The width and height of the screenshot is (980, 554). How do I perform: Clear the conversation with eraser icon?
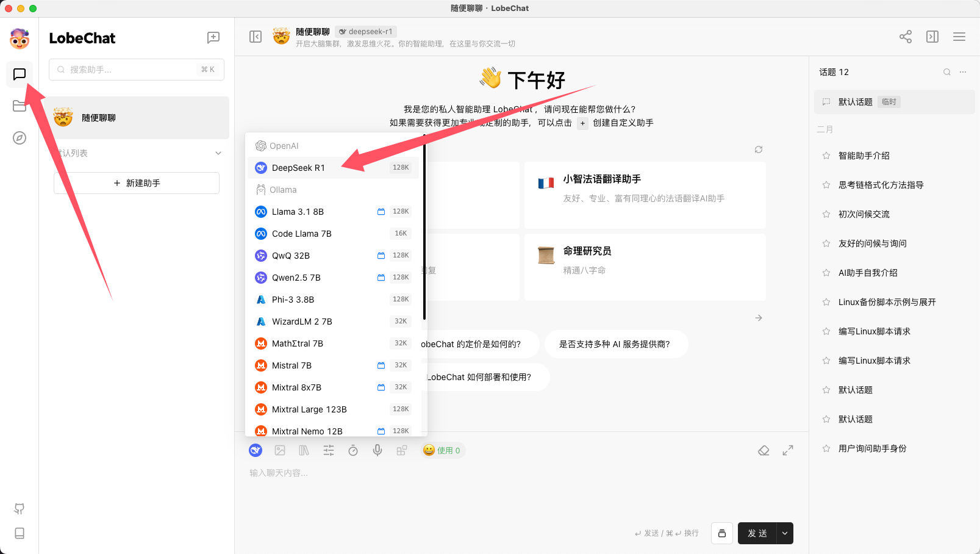[764, 450]
